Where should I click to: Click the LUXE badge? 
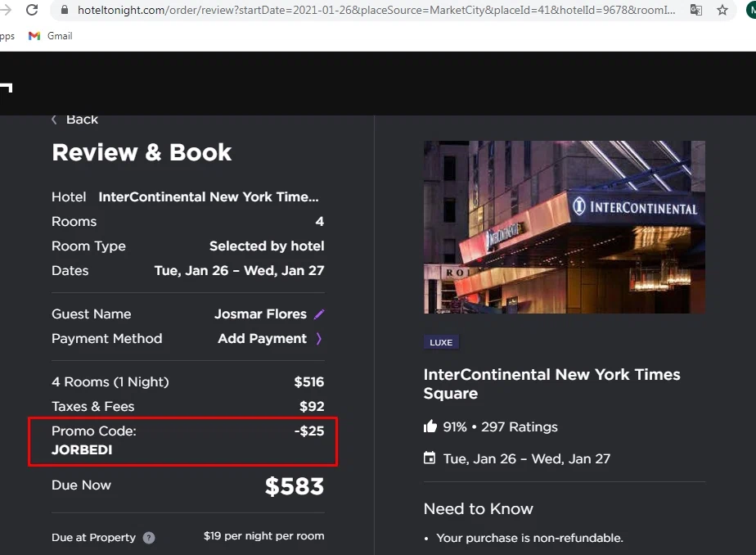pos(441,342)
